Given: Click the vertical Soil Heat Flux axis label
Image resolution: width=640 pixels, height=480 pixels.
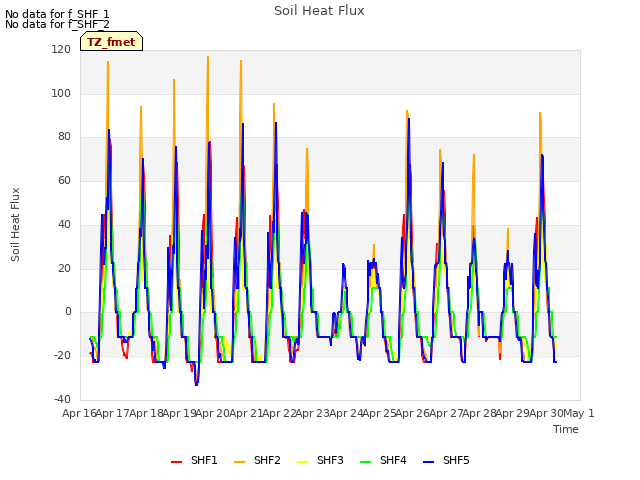Looking at the screenshot, I should 15,224.
